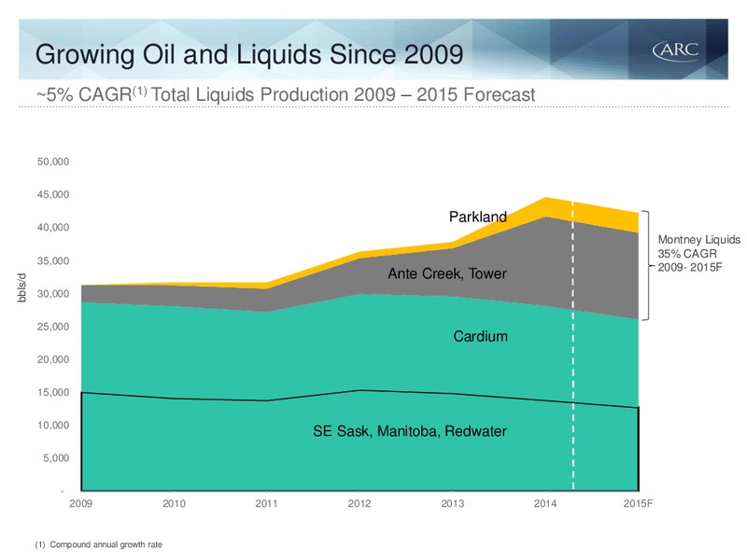Screen dimensions: 747x560
Task: Click the yellow Parkland area at 2014 peak
Action: [546, 207]
